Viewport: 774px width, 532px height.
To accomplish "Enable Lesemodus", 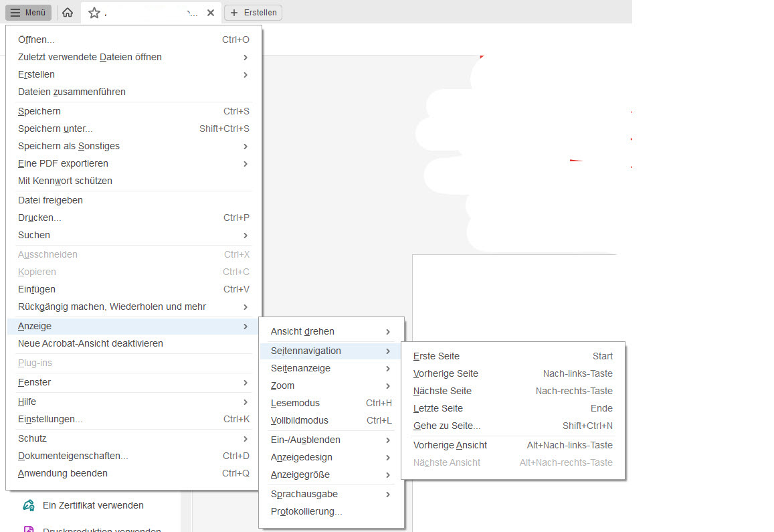I will [x=330, y=403].
